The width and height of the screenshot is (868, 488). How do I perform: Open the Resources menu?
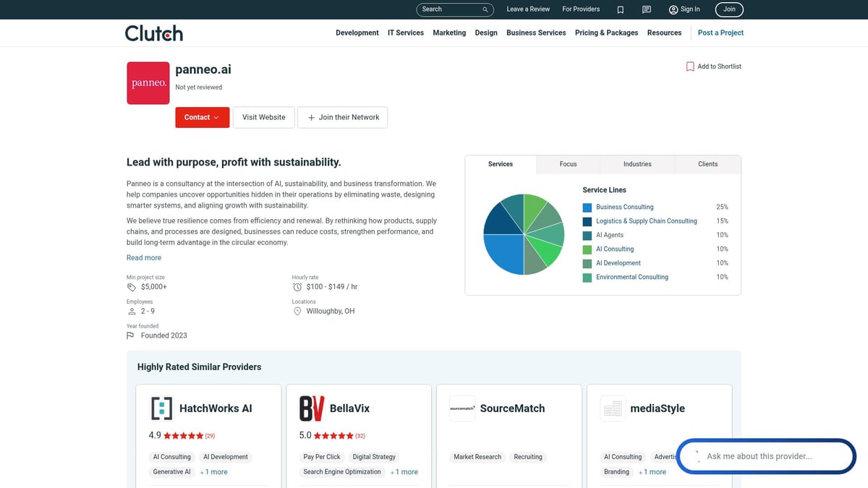coord(664,33)
